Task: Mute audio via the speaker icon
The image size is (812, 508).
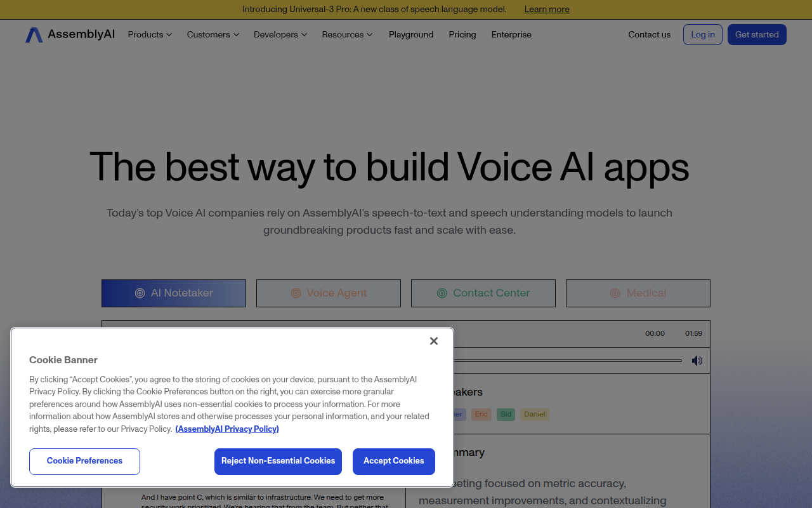Action: click(697, 360)
